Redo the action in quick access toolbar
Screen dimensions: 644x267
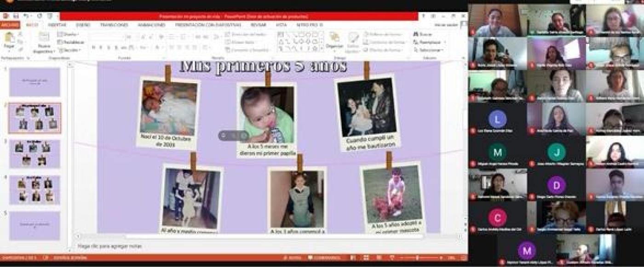click(x=40, y=16)
